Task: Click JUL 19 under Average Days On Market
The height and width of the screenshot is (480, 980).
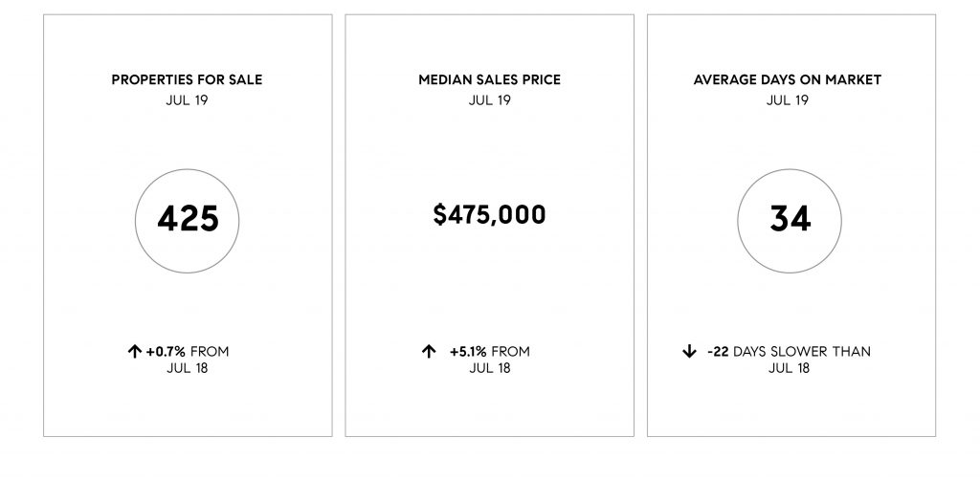Action: coord(788,99)
